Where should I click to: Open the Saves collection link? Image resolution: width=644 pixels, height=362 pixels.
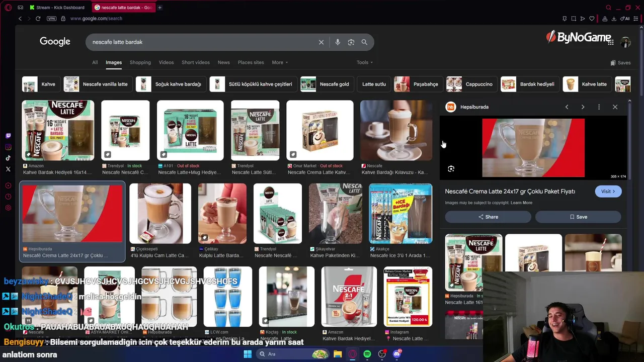[620, 63]
